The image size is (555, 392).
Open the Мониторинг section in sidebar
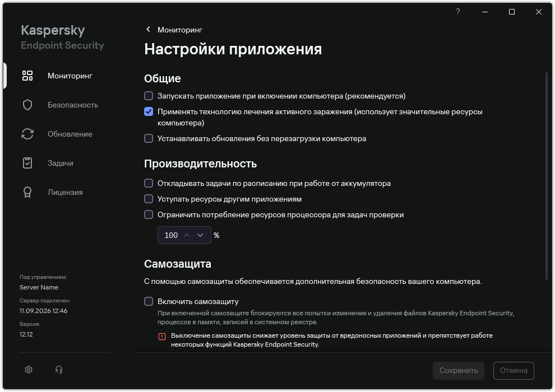(70, 76)
